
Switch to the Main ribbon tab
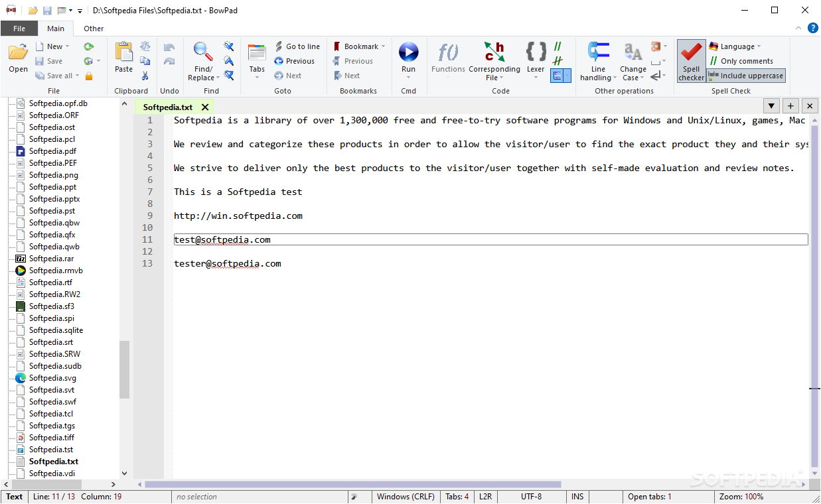click(x=56, y=29)
